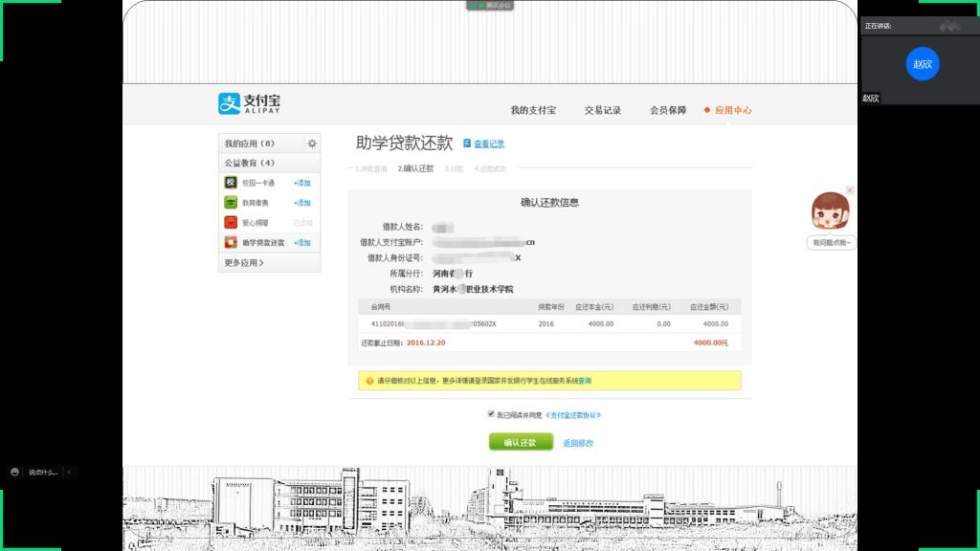Viewport: 980px width, 551px height.
Task: Expand 更多应用 in the sidebar
Action: [245, 263]
